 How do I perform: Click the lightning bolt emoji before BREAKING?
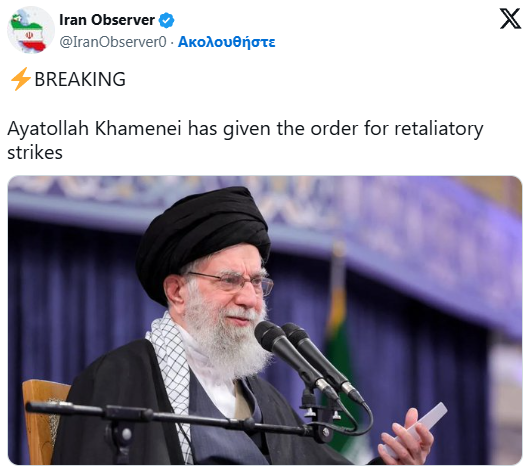point(20,79)
